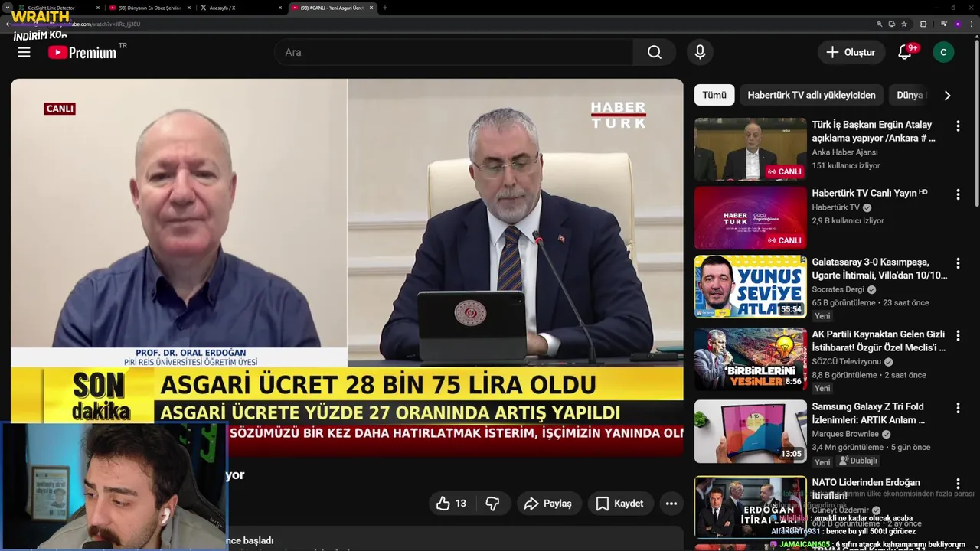Select Habertürk TV adlı yükleyiciden chip
The width and height of the screenshot is (980, 551).
point(811,95)
